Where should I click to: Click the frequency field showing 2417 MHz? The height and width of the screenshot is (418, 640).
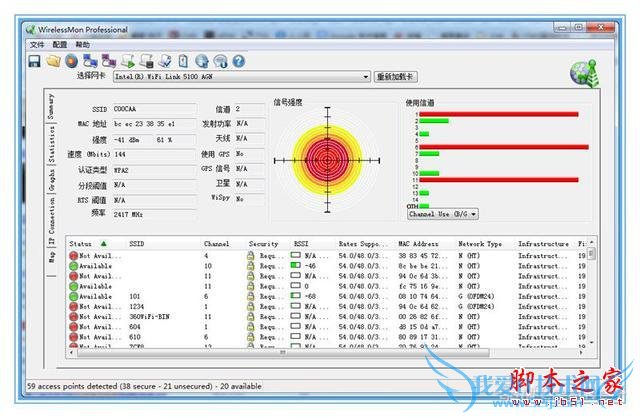[155, 214]
